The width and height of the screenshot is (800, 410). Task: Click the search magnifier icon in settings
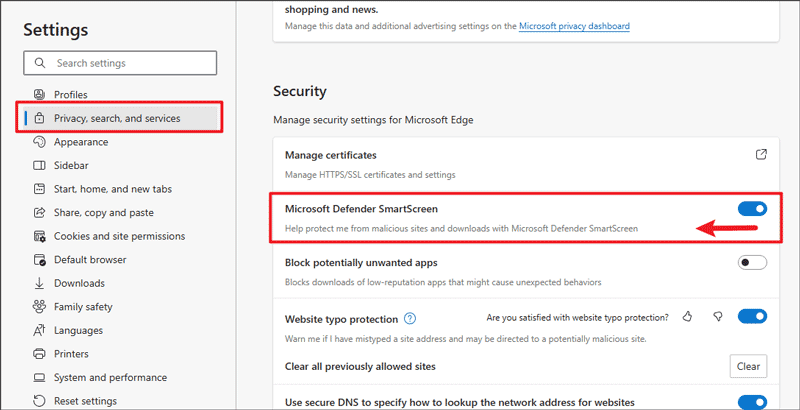[39, 63]
